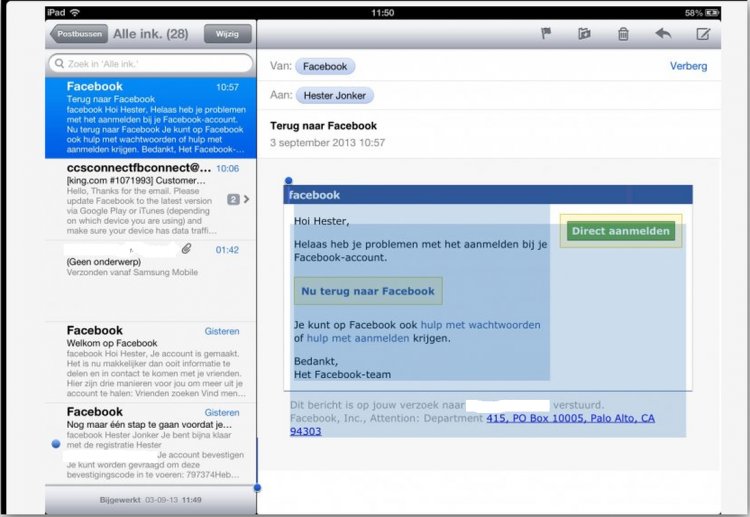Tap the search magnifier icon
This screenshot has width=750, height=517.
[59, 64]
